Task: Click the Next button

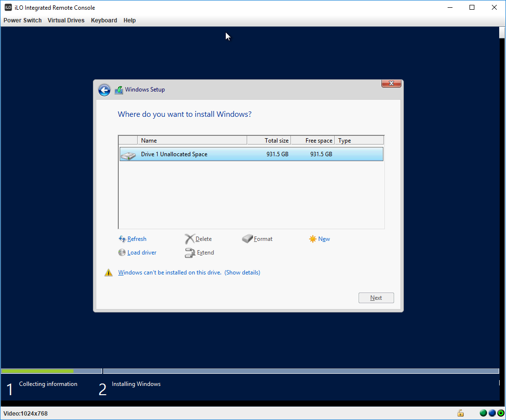Action: click(376, 298)
